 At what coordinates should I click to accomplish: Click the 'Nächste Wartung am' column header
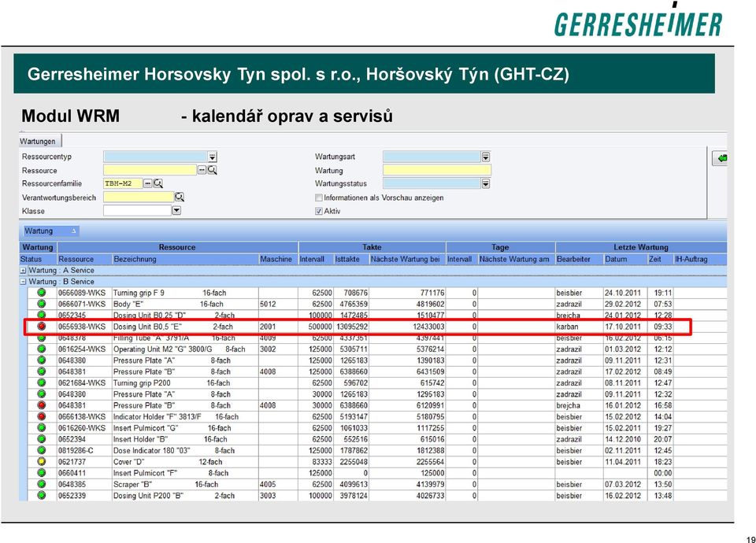[517, 259]
